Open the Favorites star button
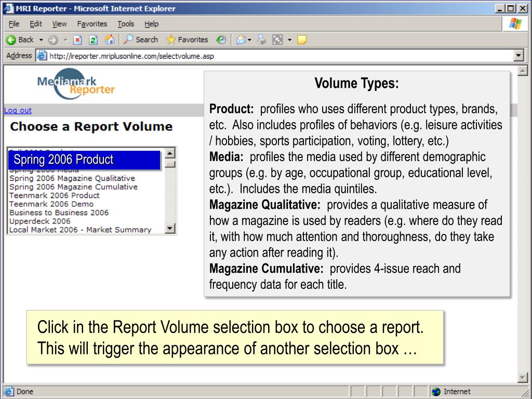The width and height of the screenshot is (532, 399). (187, 39)
